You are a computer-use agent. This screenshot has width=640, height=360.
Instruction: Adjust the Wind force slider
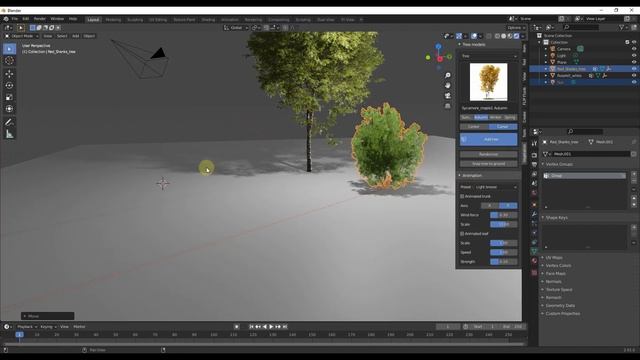click(504, 215)
